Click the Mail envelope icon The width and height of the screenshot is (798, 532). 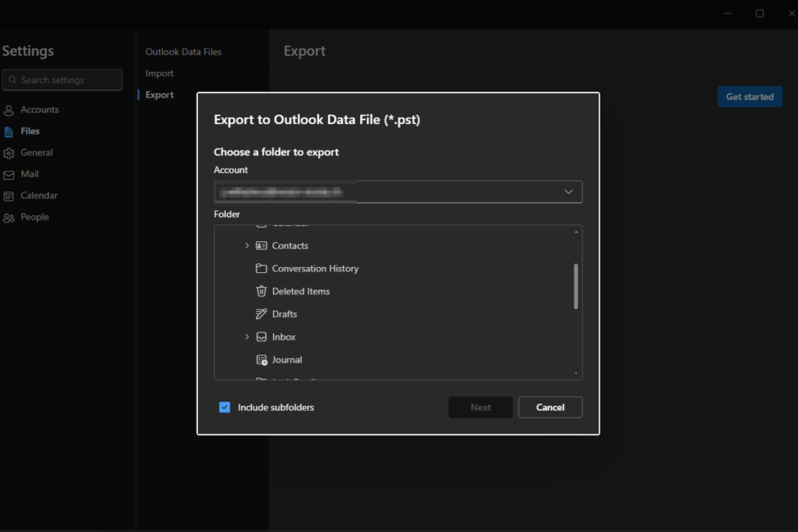[x=9, y=175]
